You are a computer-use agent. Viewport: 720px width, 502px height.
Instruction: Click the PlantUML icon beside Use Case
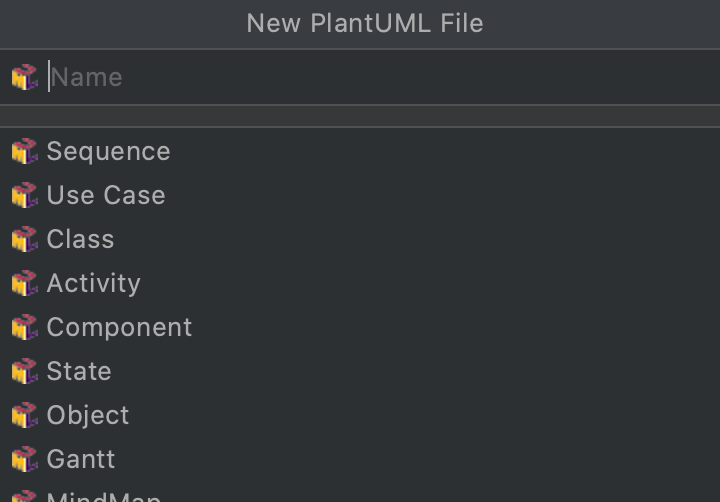tap(24, 195)
